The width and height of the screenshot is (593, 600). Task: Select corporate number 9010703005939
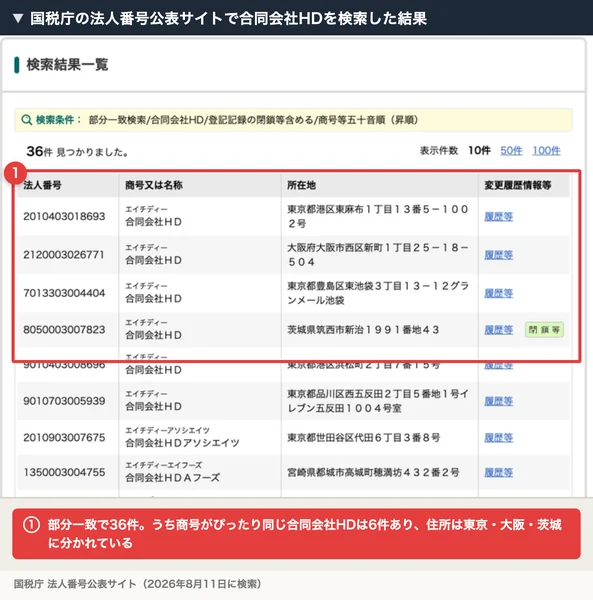click(x=64, y=401)
